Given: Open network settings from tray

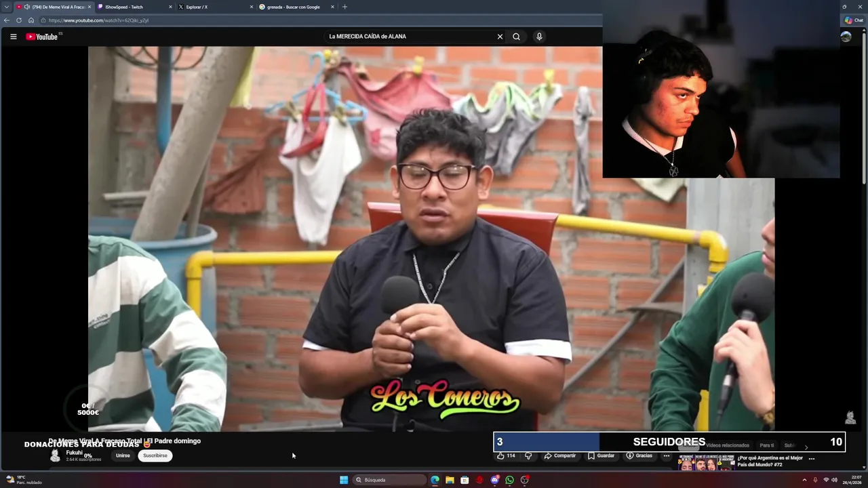Looking at the screenshot, I should [x=826, y=480].
